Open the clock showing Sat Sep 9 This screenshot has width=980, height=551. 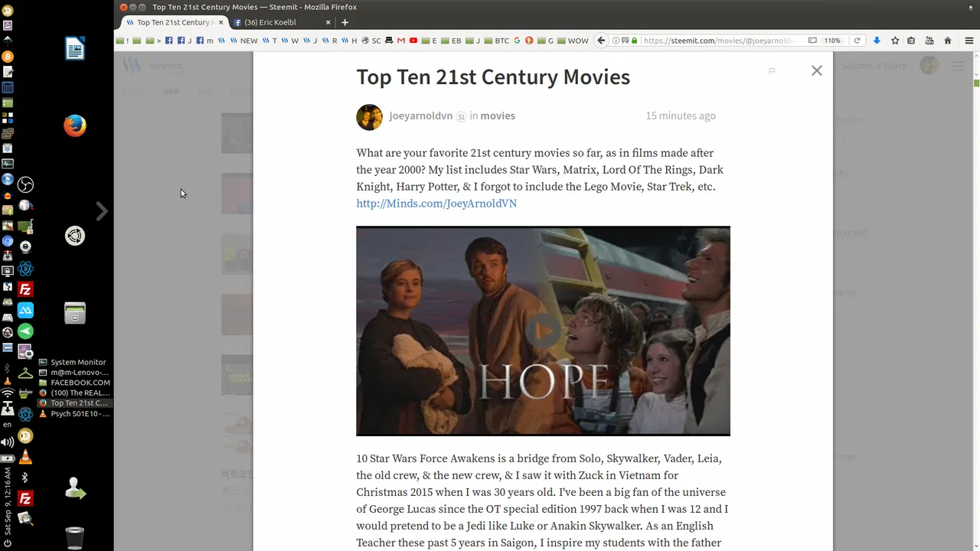[8, 503]
